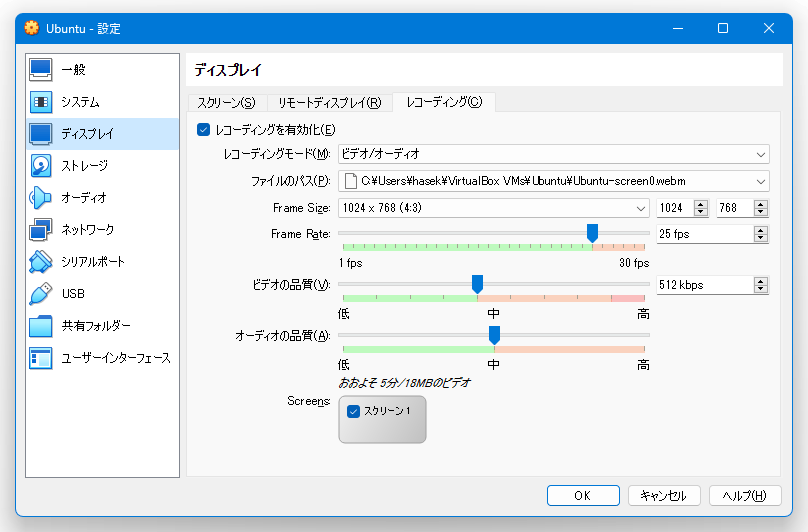Maximize the Ubuntu - 設定 window
This screenshot has width=808, height=532.
[x=723, y=28]
